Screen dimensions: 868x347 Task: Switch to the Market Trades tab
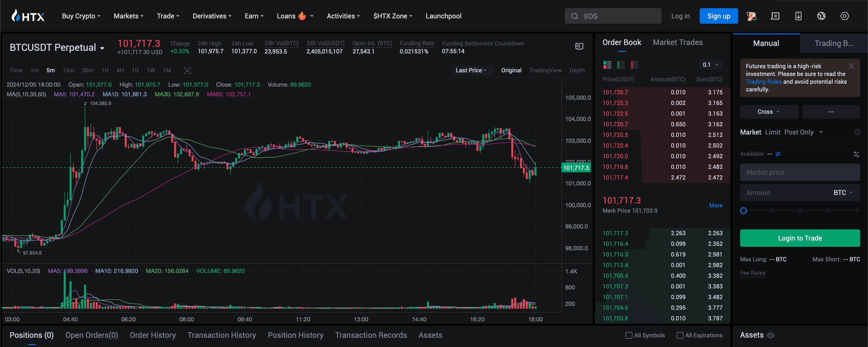coord(677,42)
